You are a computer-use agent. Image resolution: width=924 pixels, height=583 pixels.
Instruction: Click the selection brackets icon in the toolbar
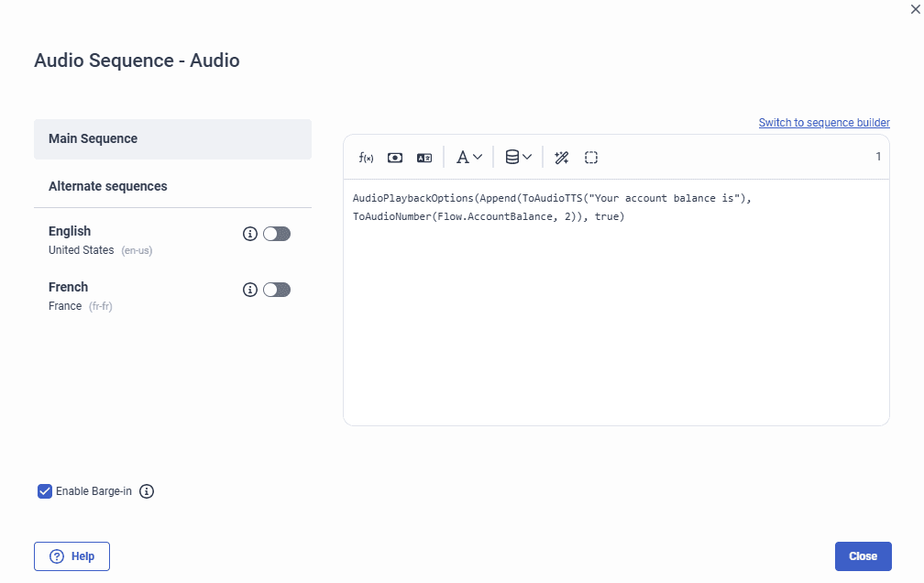(x=591, y=157)
